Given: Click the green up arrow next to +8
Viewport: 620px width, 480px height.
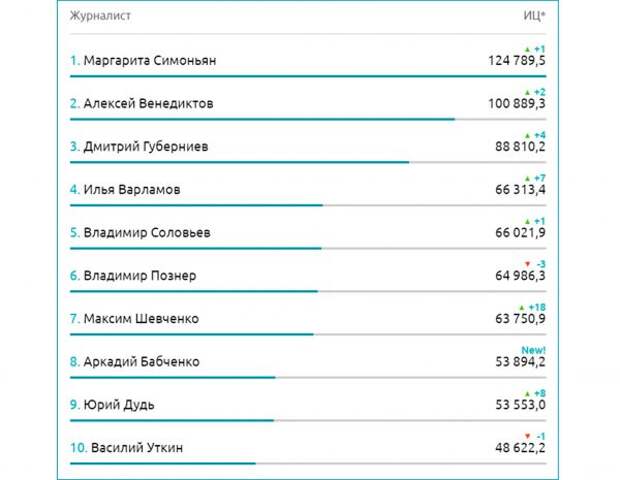Looking at the screenshot, I should pyautogui.click(x=527, y=394).
